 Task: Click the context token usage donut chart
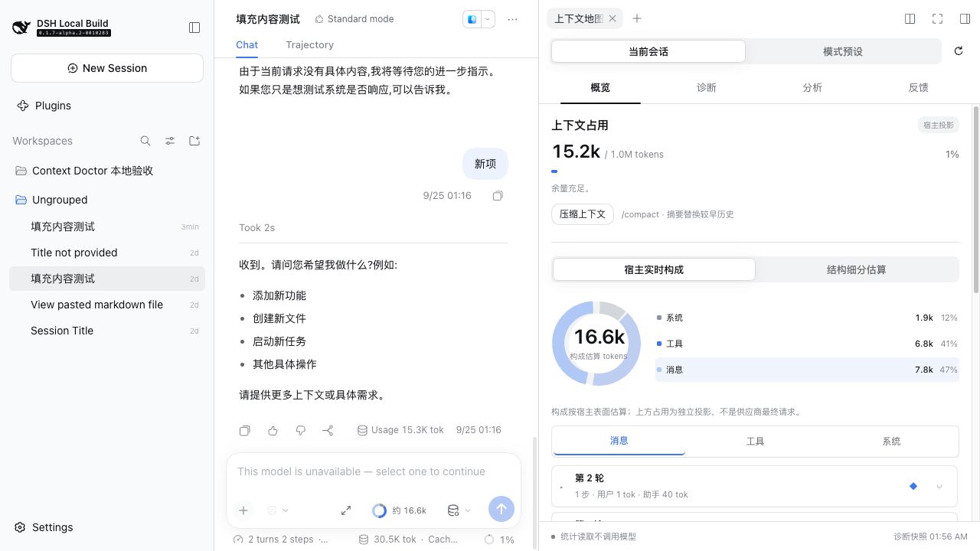596,343
